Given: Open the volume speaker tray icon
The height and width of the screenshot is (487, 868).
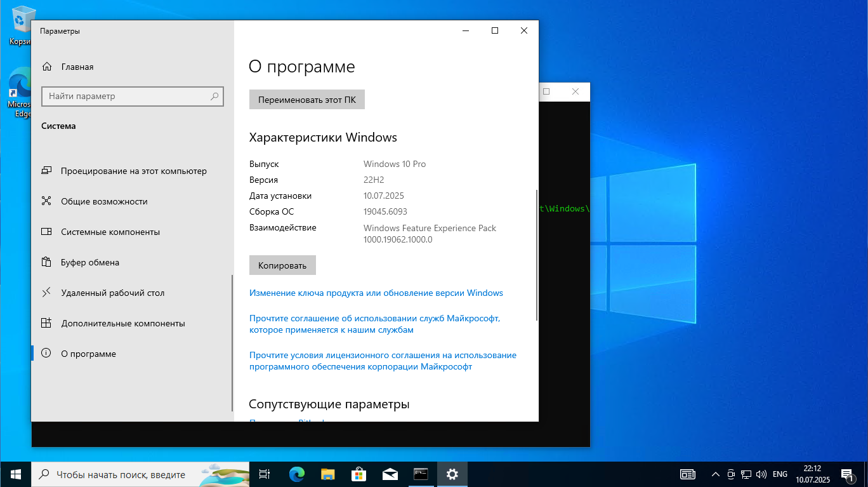Looking at the screenshot, I should (761, 474).
